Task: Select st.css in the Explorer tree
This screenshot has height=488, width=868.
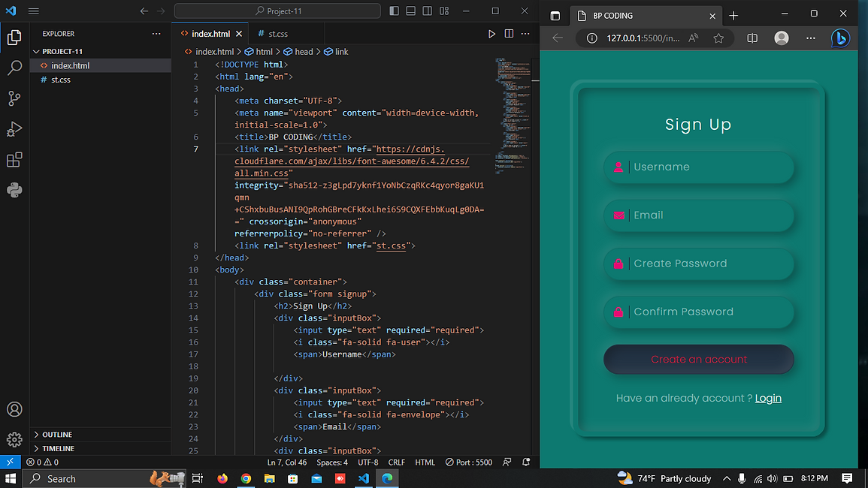Action: [61, 80]
